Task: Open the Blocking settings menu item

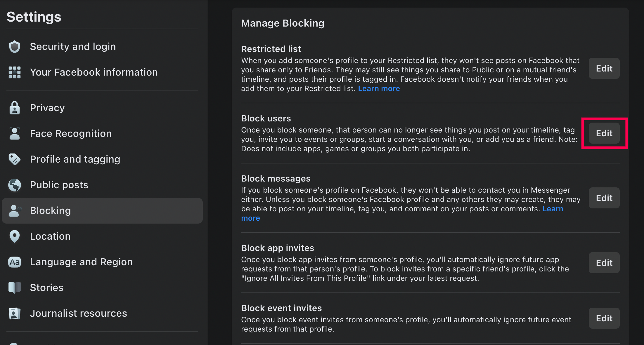Action: click(50, 211)
